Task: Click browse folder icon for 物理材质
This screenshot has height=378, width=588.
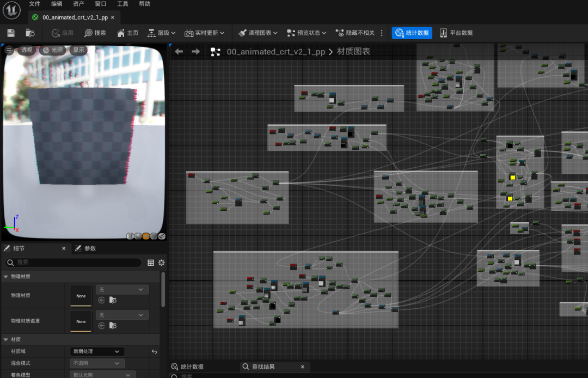Action: pyautogui.click(x=113, y=300)
